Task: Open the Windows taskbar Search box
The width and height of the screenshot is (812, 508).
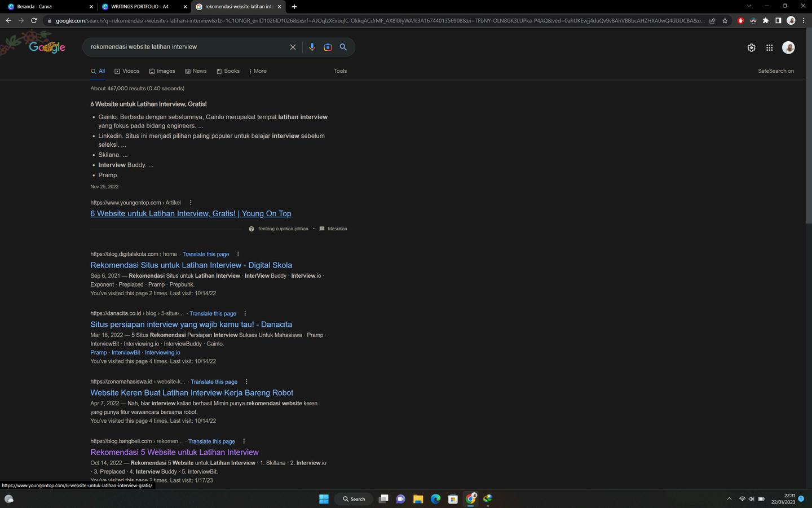Action: coord(354,499)
